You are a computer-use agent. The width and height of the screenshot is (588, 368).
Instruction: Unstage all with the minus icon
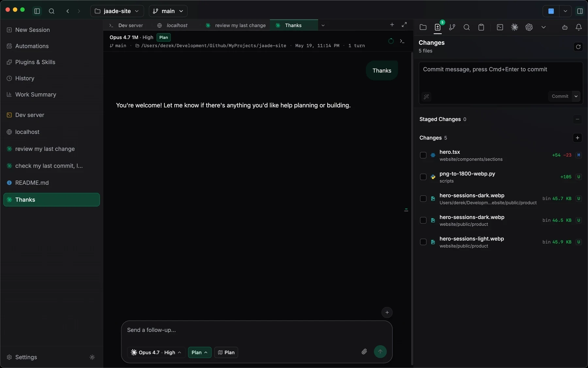point(577,119)
